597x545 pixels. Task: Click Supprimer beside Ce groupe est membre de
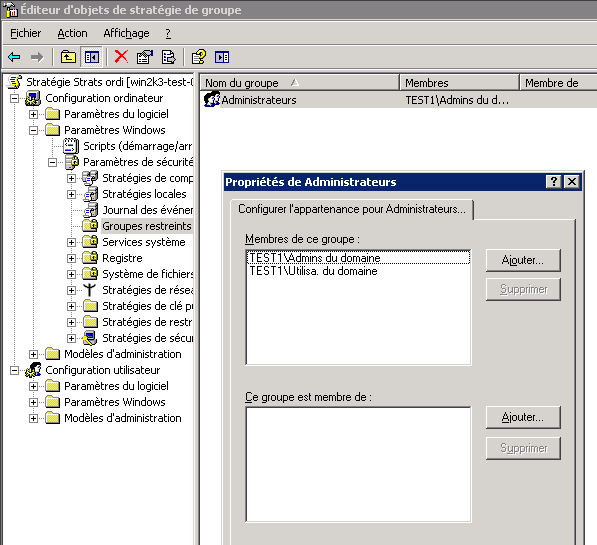click(x=523, y=448)
